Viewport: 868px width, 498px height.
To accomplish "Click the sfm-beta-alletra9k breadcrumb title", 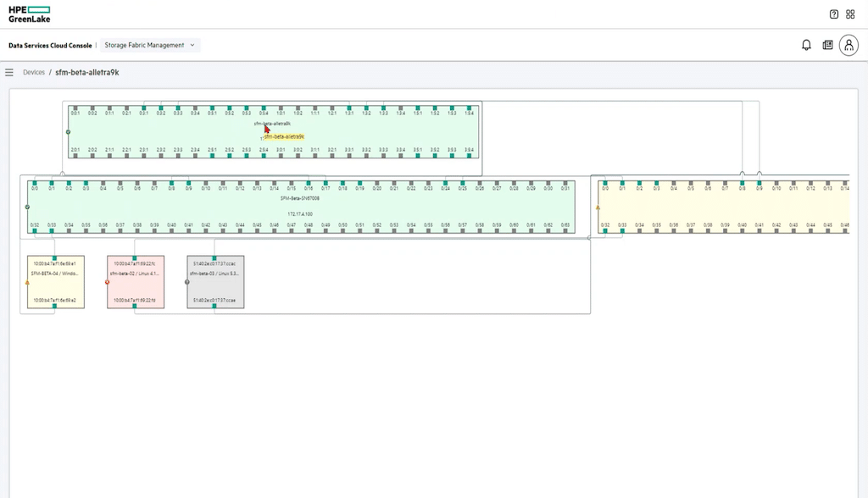I will (87, 73).
